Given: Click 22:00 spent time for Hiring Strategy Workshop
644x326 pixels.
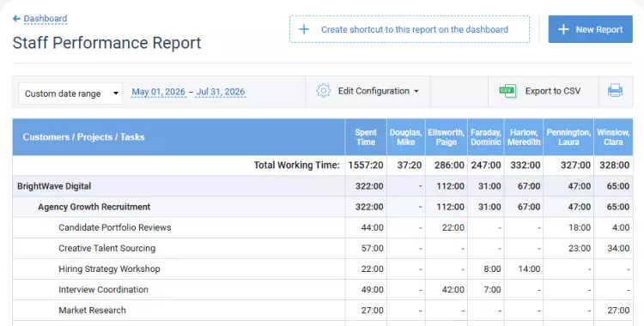Looking at the screenshot, I should 372,269.
